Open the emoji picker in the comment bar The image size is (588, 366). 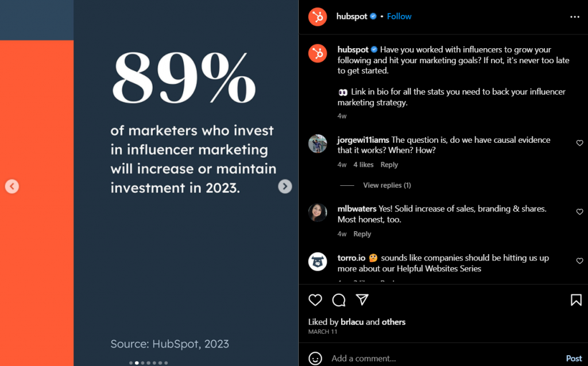coord(315,358)
